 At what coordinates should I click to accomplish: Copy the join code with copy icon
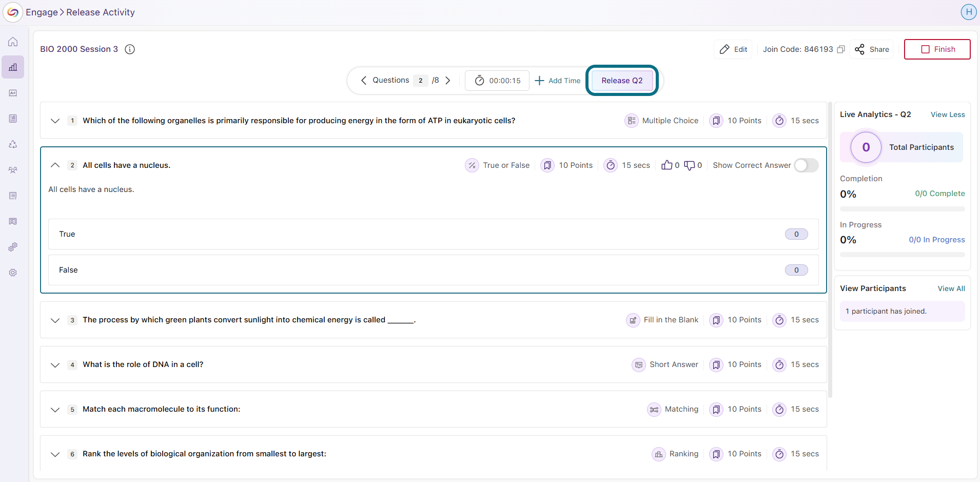point(841,49)
